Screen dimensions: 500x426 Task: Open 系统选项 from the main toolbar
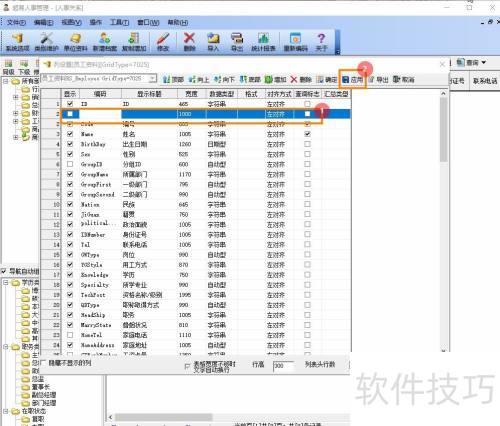tap(18, 42)
